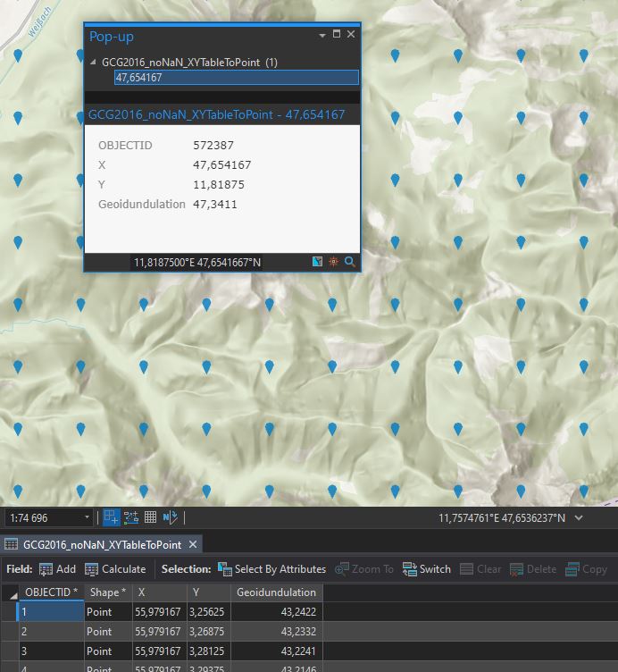Viewport: 618px width, 672px height.
Task: Open the map scale 1:74 696 dropdown
Action: point(87,517)
